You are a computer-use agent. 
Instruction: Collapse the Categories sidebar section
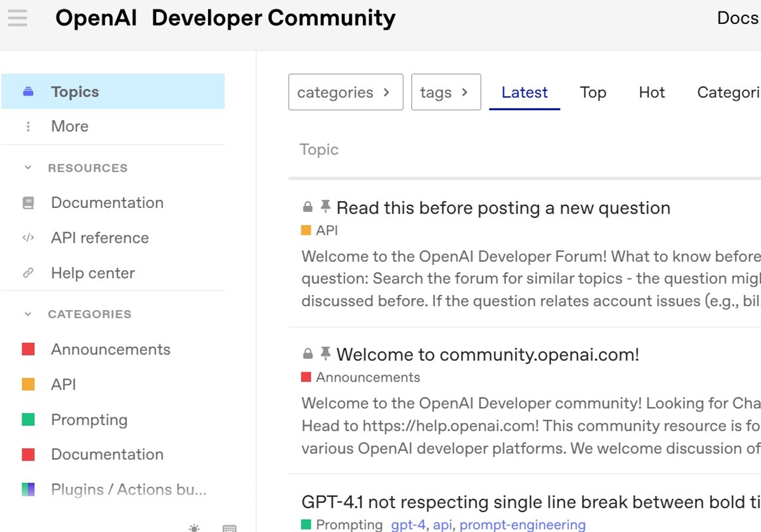(28, 314)
